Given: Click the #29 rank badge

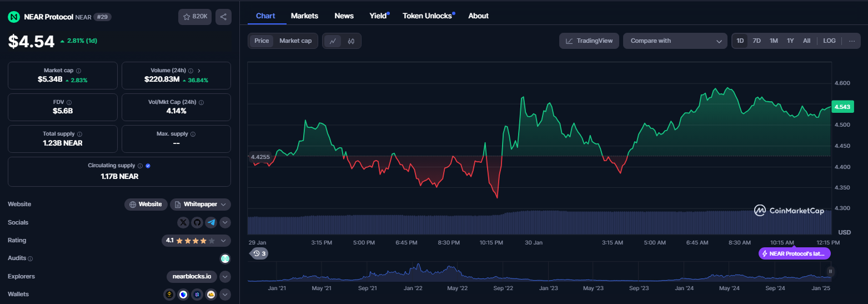Looking at the screenshot, I should tap(102, 17).
